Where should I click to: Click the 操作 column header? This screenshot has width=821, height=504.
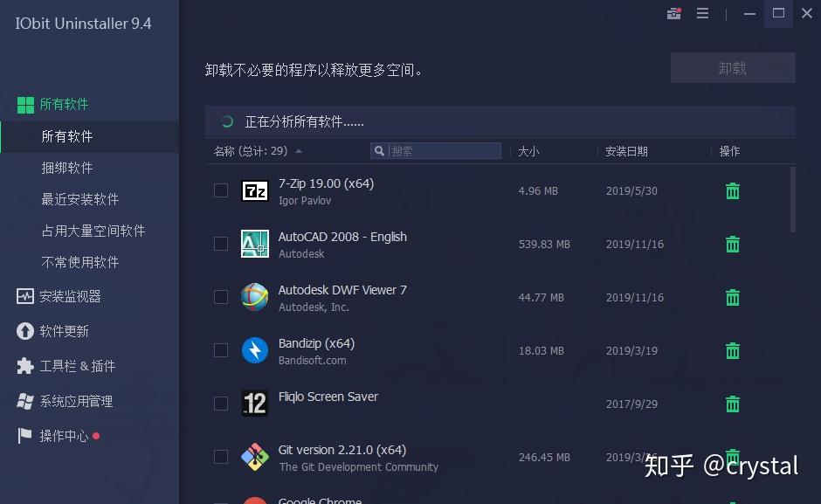pyautogui.click(x=729, y=151)
